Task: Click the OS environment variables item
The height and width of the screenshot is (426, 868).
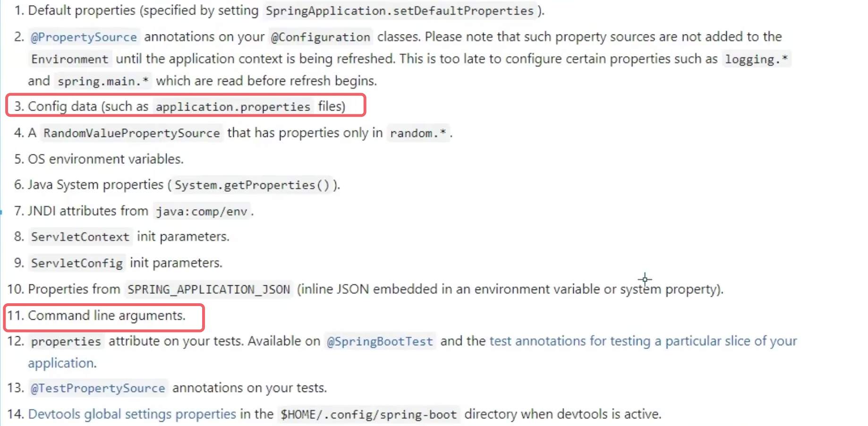Action: point(106,159)
